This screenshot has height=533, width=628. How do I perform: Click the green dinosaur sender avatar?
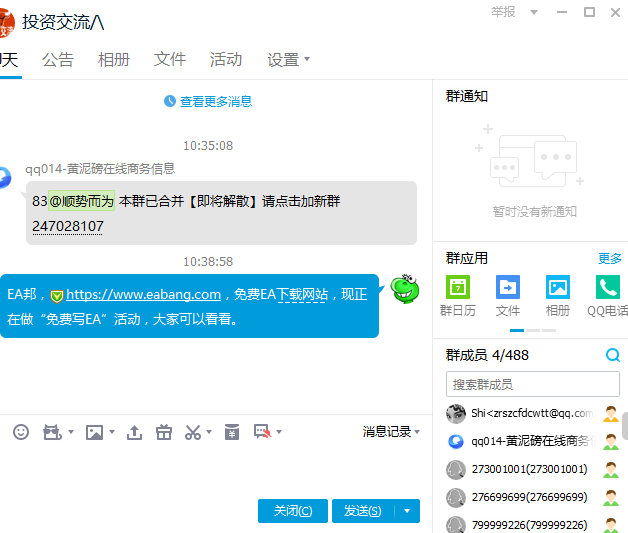tap(405, 289)
